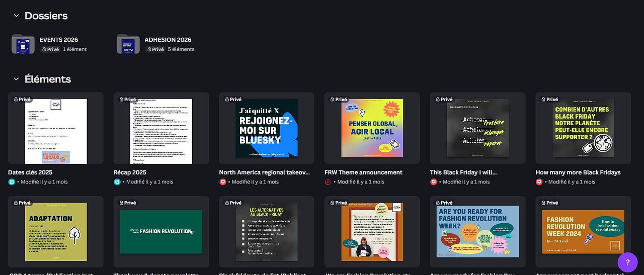This screenshot has width=644, height=275.
Task: Click the red icon under North America regional takeover
Action: coord(223,182)
